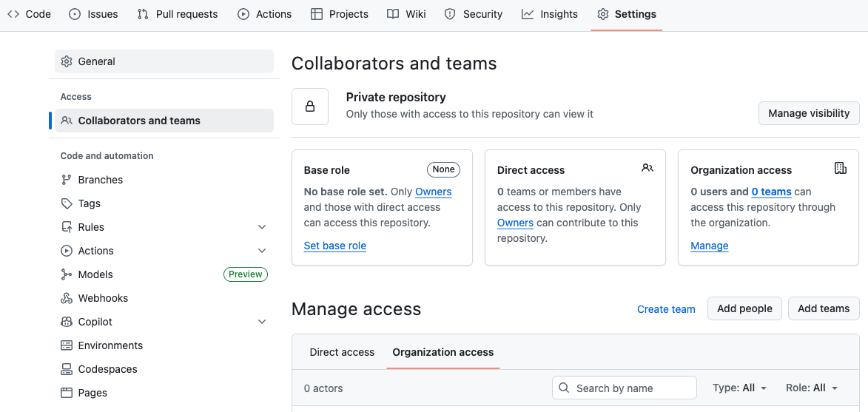Viewport: 868px width, 412px height.
Task: Click the Preview badge next to Models
Action: [245, 274]
